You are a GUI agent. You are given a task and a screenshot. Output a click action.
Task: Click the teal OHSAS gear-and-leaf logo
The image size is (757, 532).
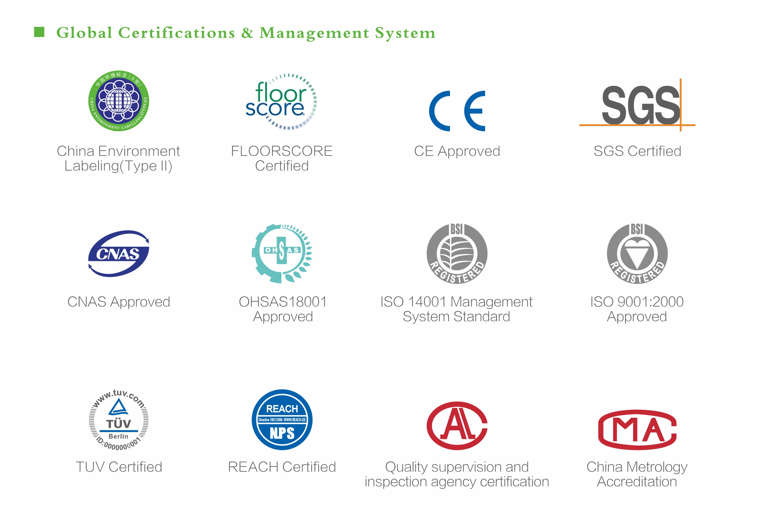(x=282, y=254)
